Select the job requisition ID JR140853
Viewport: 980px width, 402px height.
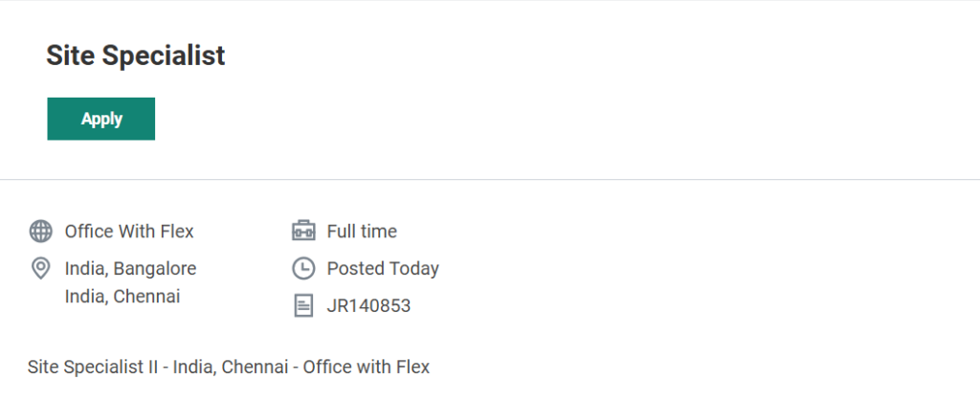pos(368,305)
